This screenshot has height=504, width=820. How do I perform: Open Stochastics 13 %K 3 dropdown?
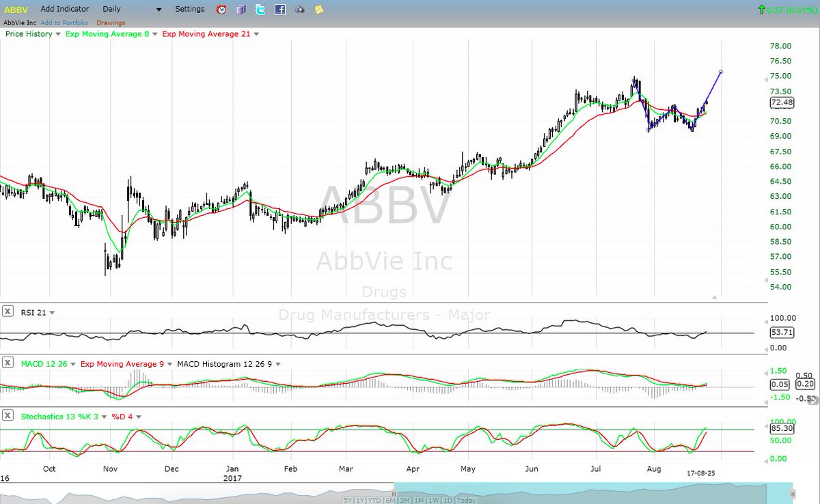(104, 415)
